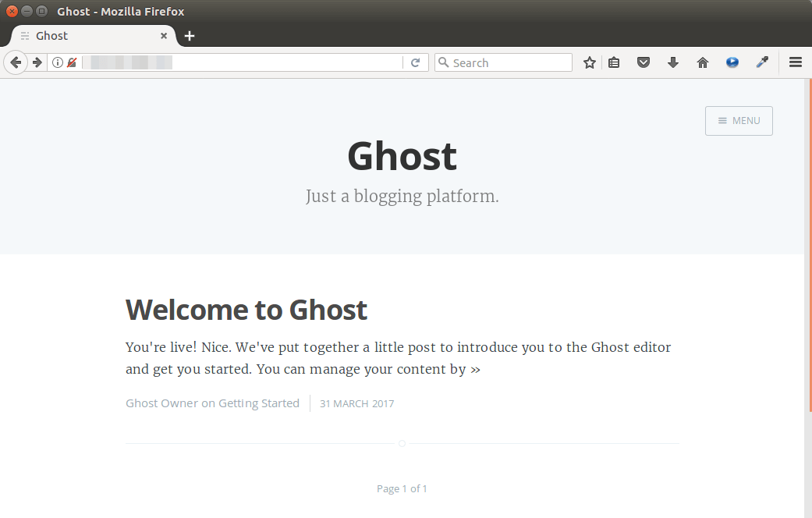Go to the Firefox home page icon
The height and width of the screenshot is (518, 812).
pyautogui.click(x=703, y=62)
